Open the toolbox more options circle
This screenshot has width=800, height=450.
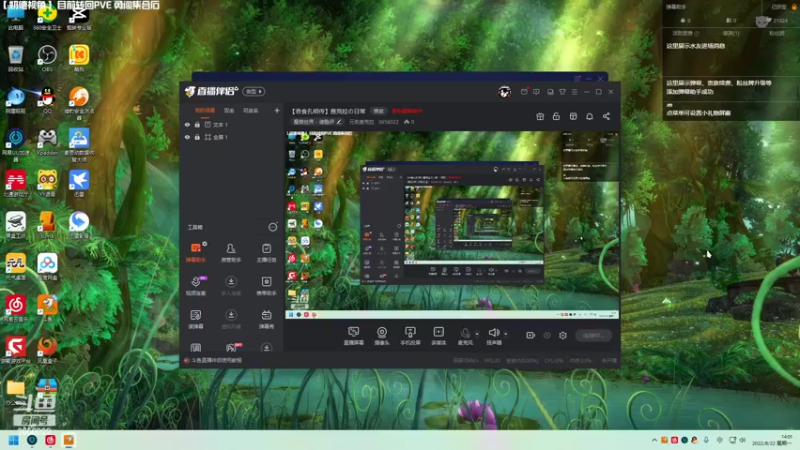tap(273, 227)
